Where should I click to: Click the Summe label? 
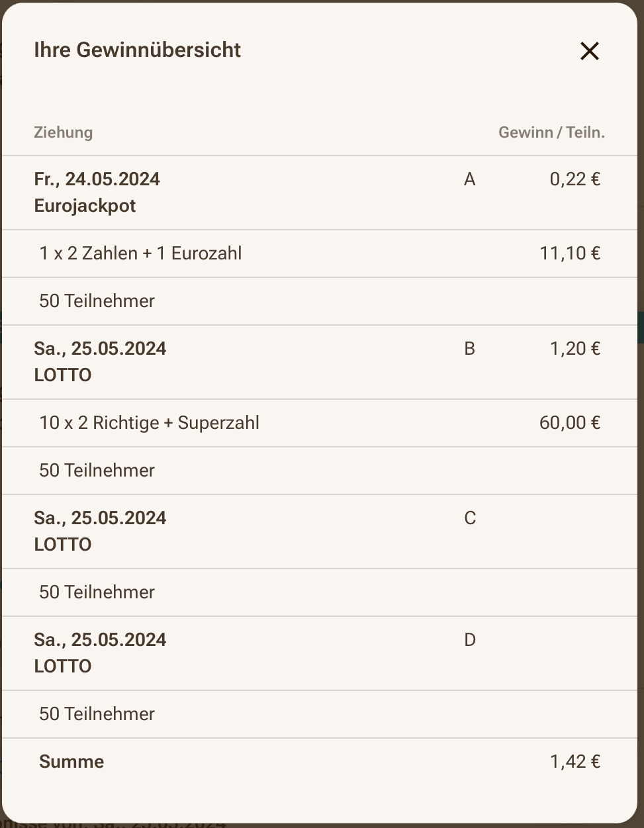tap(71, 762)
